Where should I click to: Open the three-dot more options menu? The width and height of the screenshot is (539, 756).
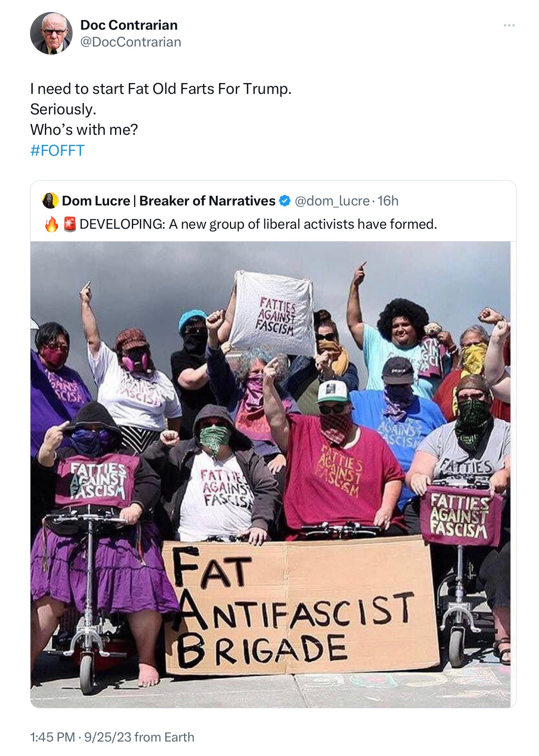(x=509, y=25)
